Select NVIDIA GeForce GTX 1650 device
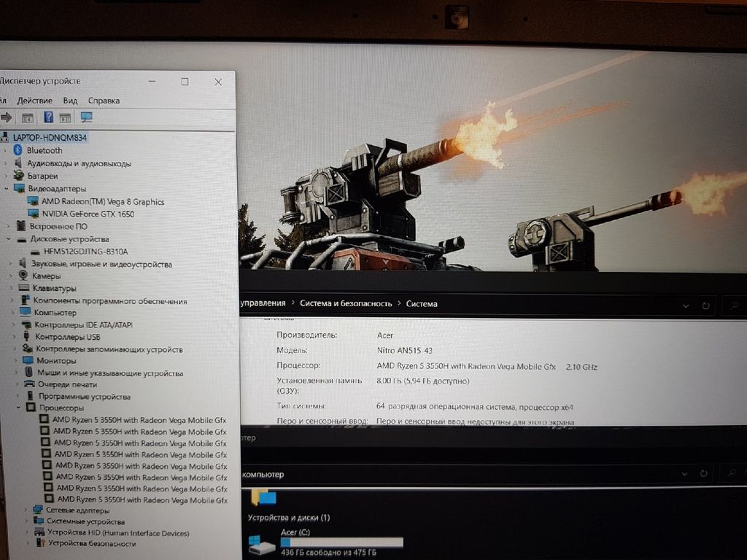 (88, 214)
